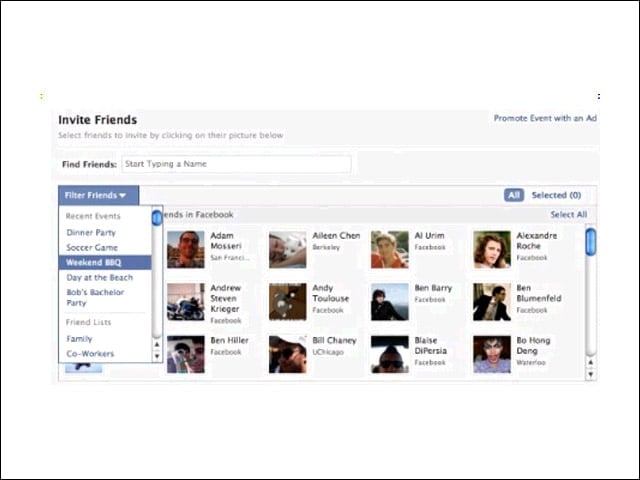Click the name Bo Hong Deng
The height and width of the screenshot is (480, 640).
pyautogui.click(x=533, y=345)
